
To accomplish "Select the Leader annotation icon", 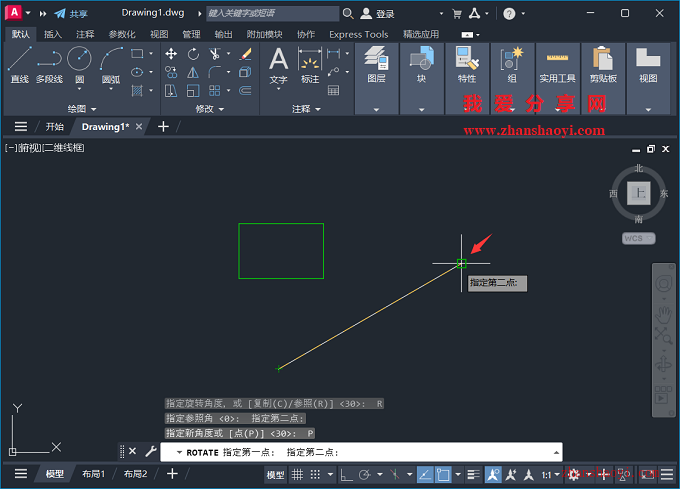I will pyautogui.click(x=333, y=72).
